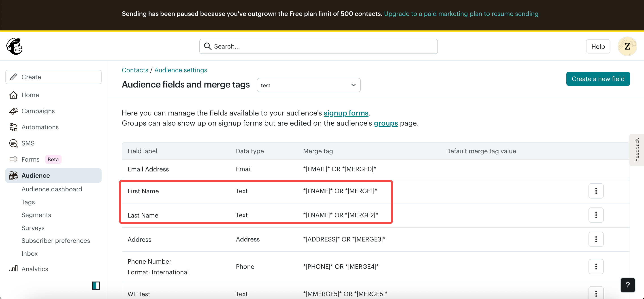Click the Analytics bar chart icon
The image size is (644, 299).
point(13,268)
